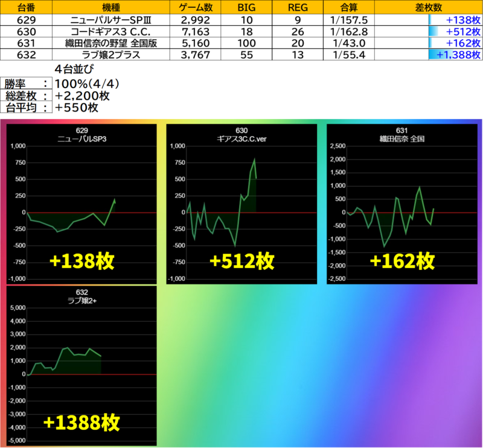Viewport: 483px width, 448px height.
Task: Click the 合算 column header
Action: click(349, 7)
